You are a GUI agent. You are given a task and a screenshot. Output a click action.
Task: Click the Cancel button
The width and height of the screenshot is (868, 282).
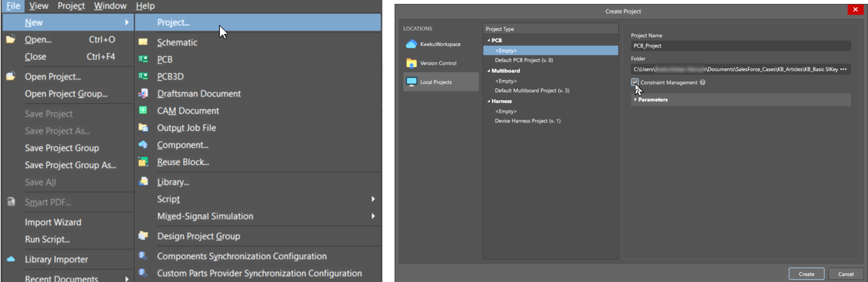846,274
